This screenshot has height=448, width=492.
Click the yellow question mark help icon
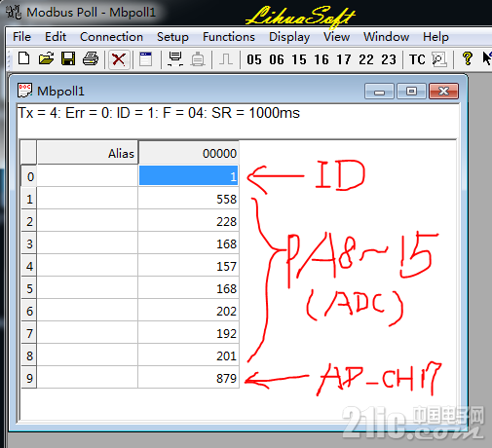[468, 58]
